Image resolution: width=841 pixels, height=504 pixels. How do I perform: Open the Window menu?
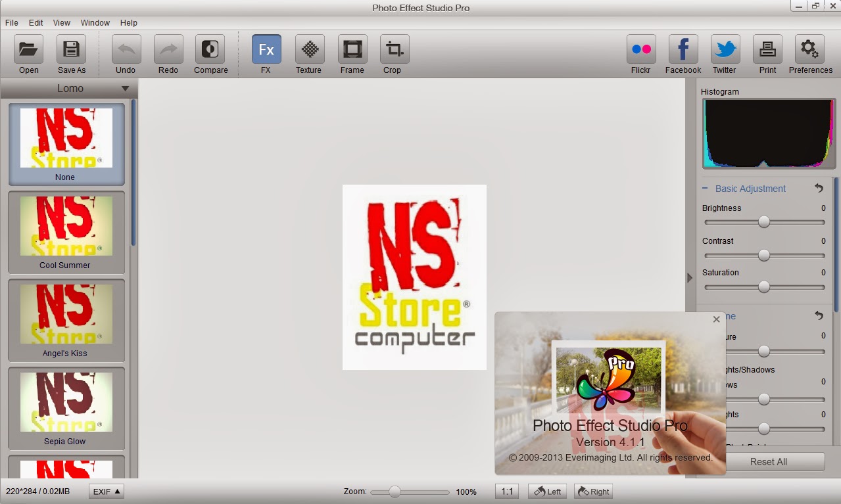(x=95, y=22)
